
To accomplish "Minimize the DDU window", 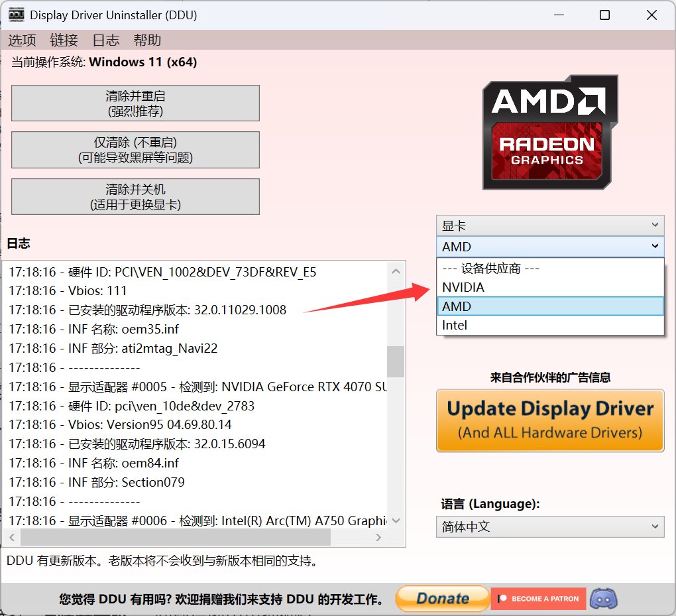I will pos(559,15).
